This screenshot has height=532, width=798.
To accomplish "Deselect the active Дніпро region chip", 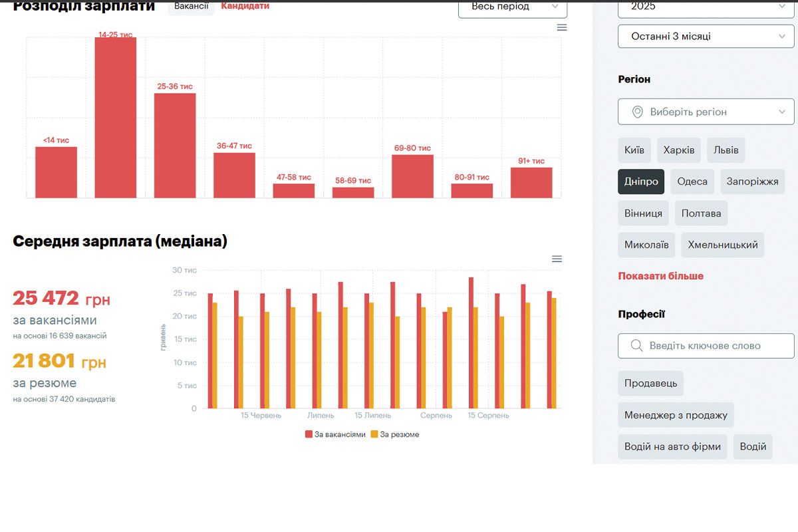I will tap(641, 182).
